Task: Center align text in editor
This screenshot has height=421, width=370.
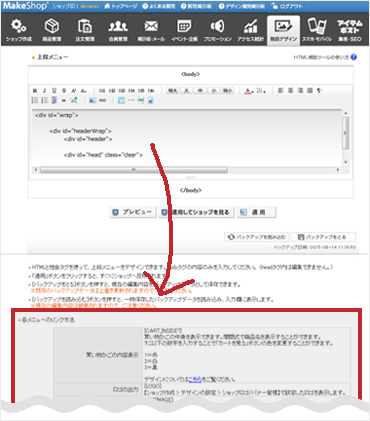Action: click(290, 91)
